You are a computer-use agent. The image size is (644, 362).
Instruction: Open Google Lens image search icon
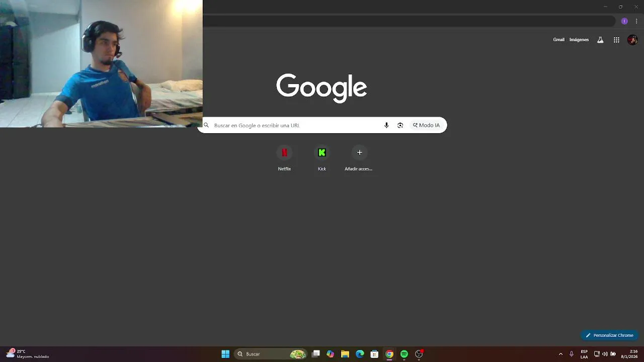(400, 125)
